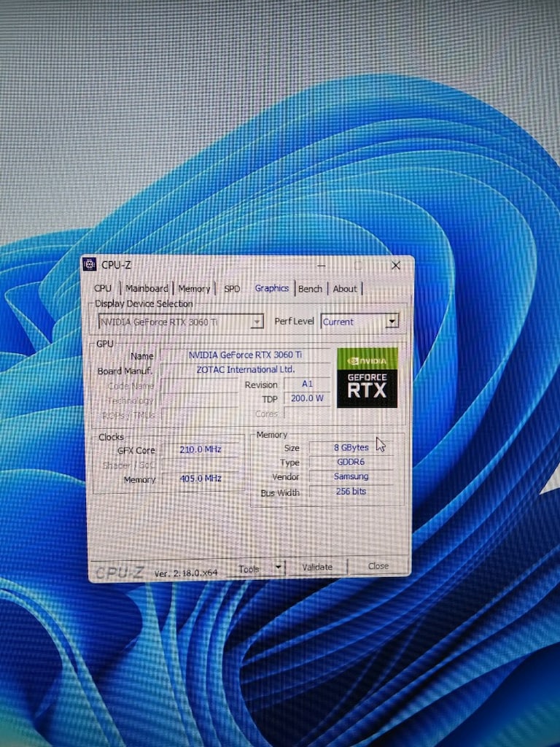Click the memory size 8 GBytes value

351,447
